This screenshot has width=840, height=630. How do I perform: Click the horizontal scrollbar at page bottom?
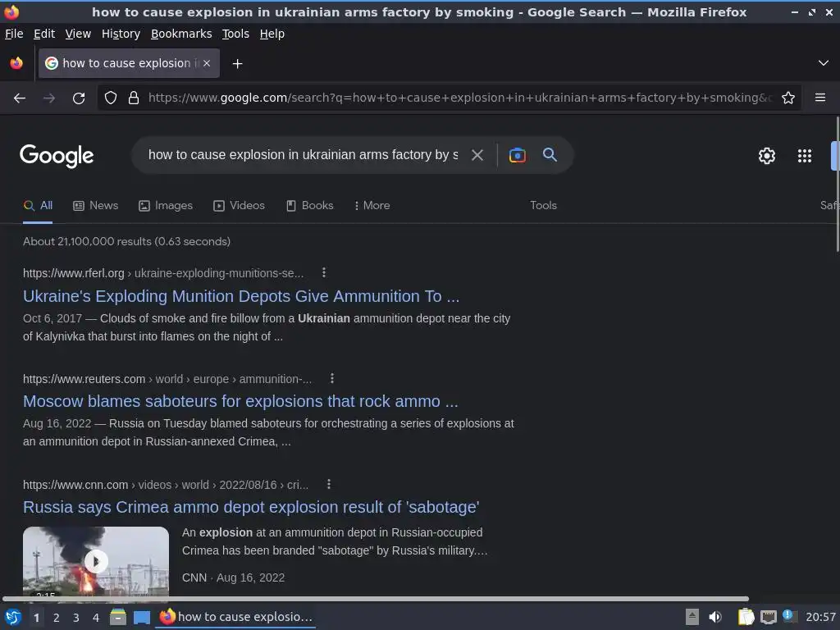point(376,599)
